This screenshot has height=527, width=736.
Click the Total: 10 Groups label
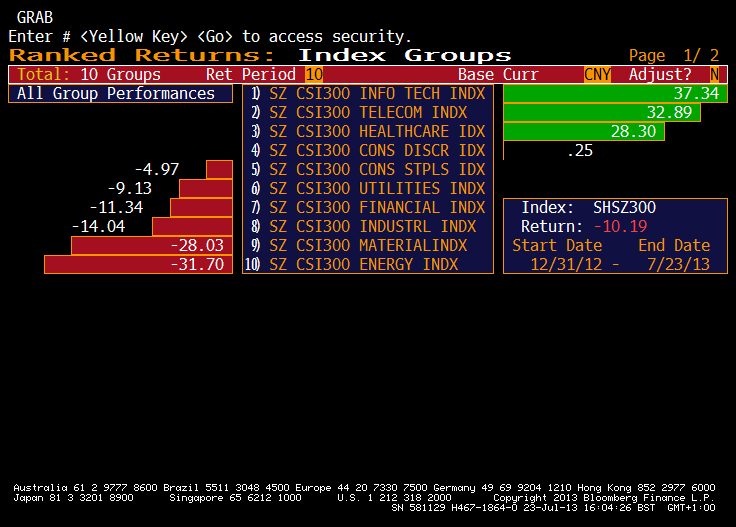tap(89, 75)
